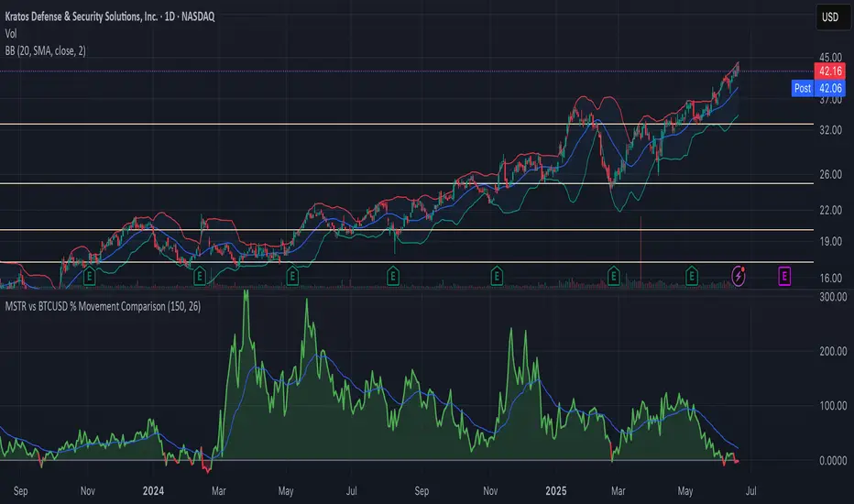The width and height of the screenshot is (854, 504).
Task: Click the lightning bolt news event icon
Action: click(739, 274)
